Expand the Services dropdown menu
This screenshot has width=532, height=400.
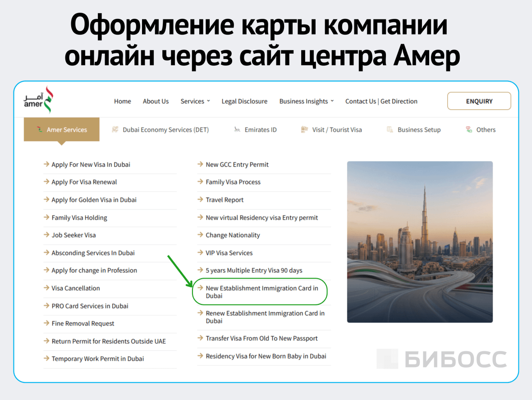coord(195,101)
